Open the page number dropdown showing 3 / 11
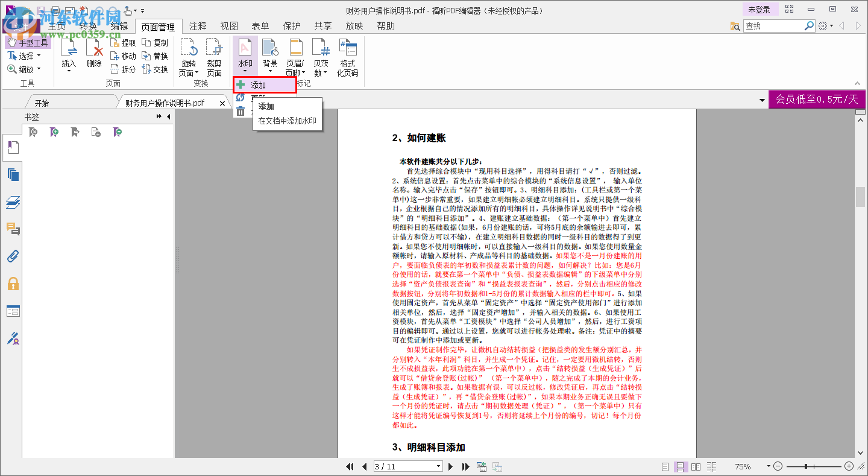868x476 pixels. tap(438, 466)
